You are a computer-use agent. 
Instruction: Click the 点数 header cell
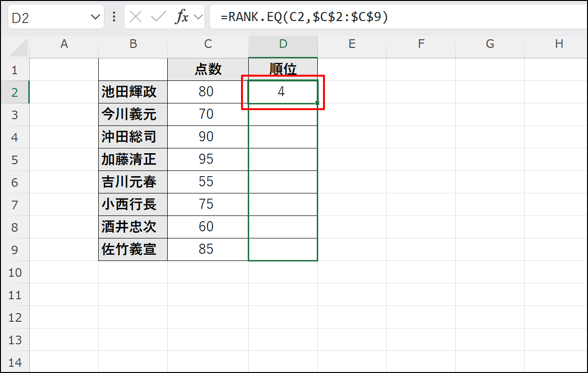tap(208, 69)
